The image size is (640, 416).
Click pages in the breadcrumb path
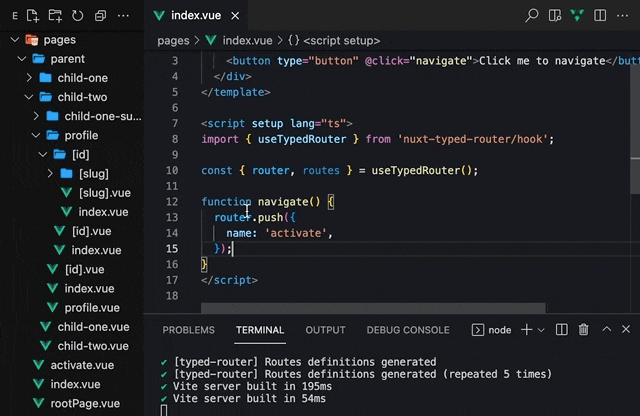point(173,41)
